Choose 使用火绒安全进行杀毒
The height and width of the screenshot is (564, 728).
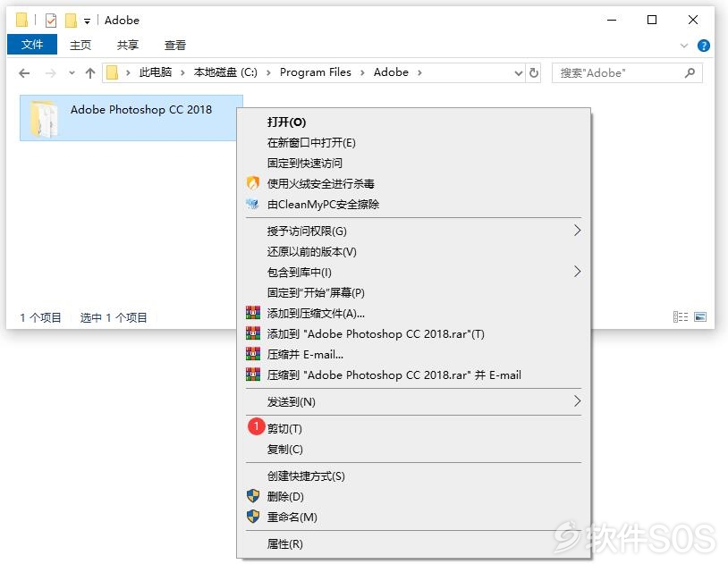[x=413, y=184]
